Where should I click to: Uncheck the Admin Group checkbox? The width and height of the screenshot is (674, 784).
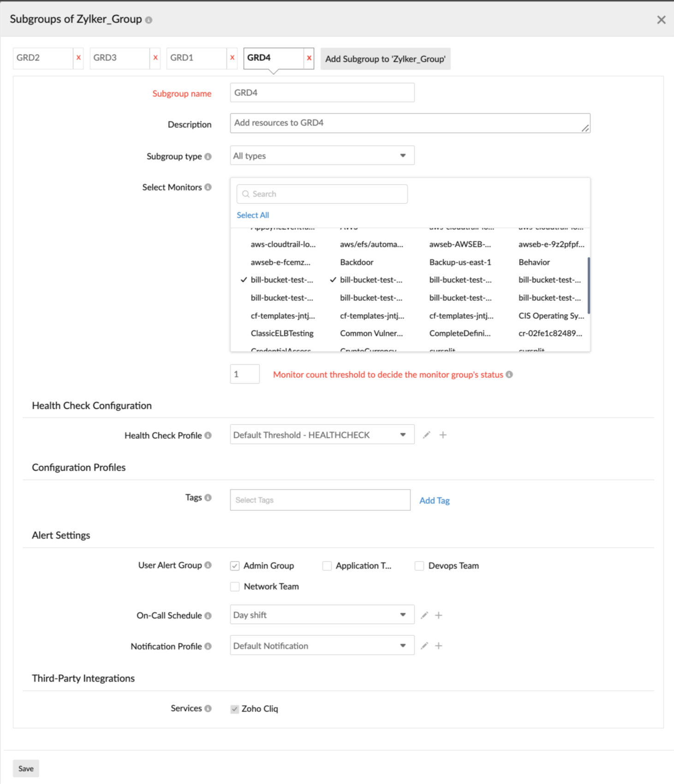pyautogui.click(x=235, y=566)
